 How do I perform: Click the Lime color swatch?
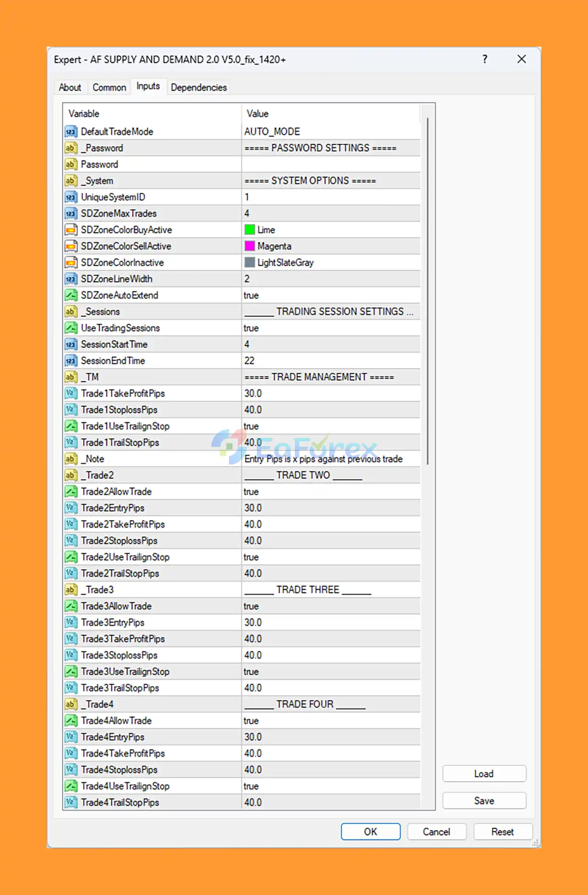click(250, 230)
